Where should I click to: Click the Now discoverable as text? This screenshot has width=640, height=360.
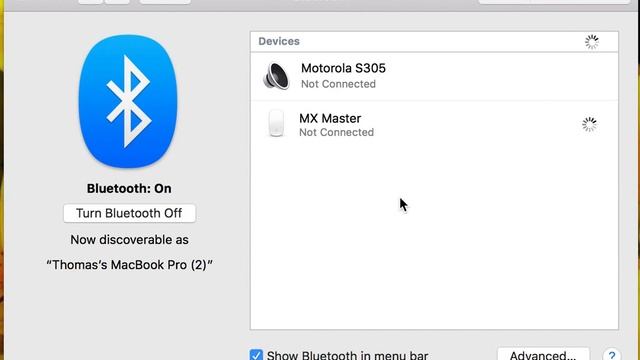(x=129, y=240)
